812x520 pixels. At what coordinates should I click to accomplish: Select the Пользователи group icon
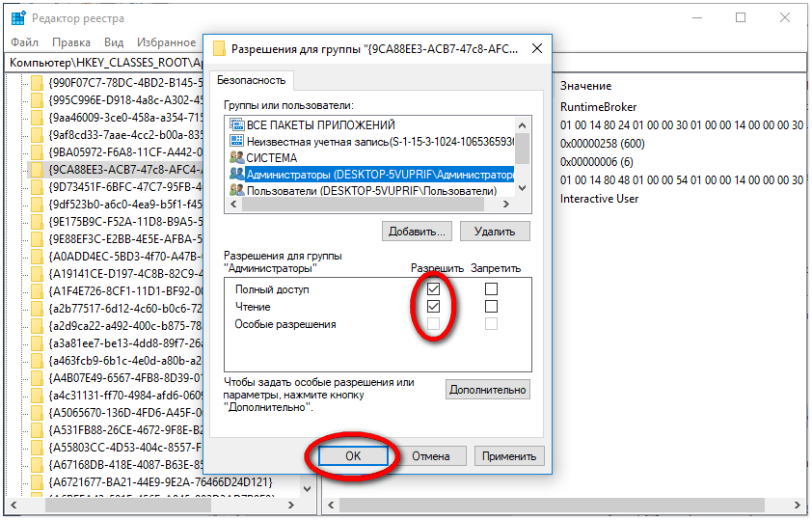[x=236, y=191]
